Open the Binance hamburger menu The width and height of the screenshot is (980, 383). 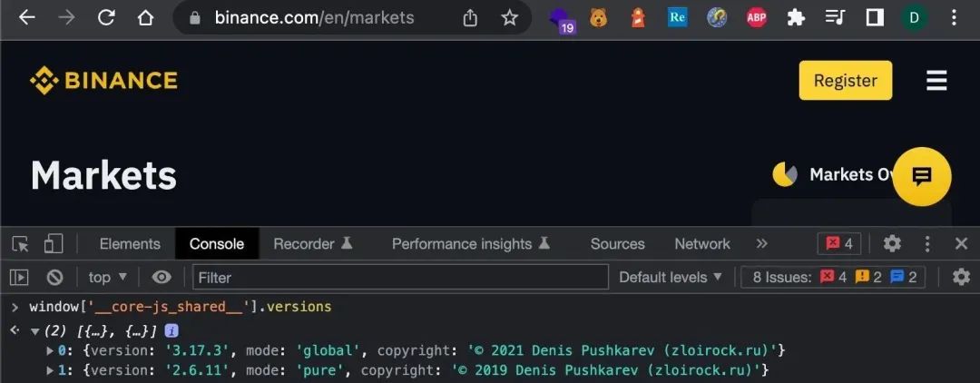[x=936, y=80]
